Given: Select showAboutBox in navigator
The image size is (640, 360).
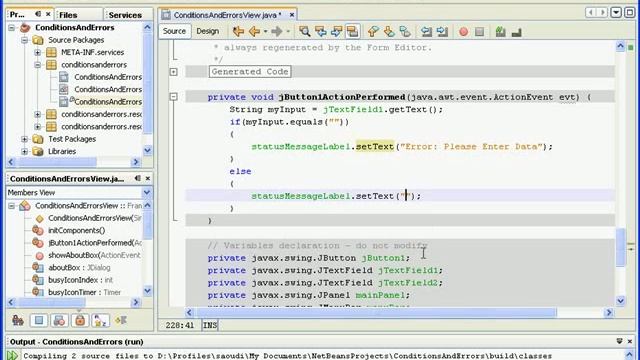Looking at the screenshot, I should pyautogui.click(x=94, y=255).
